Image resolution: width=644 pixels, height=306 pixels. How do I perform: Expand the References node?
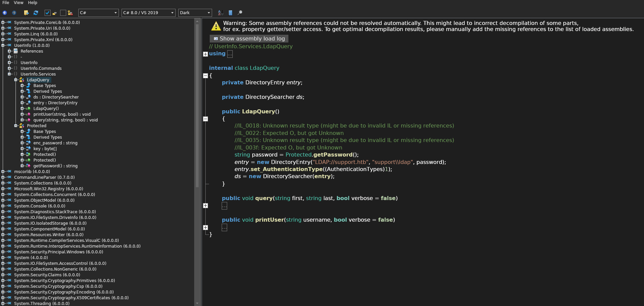coord(9,51)
